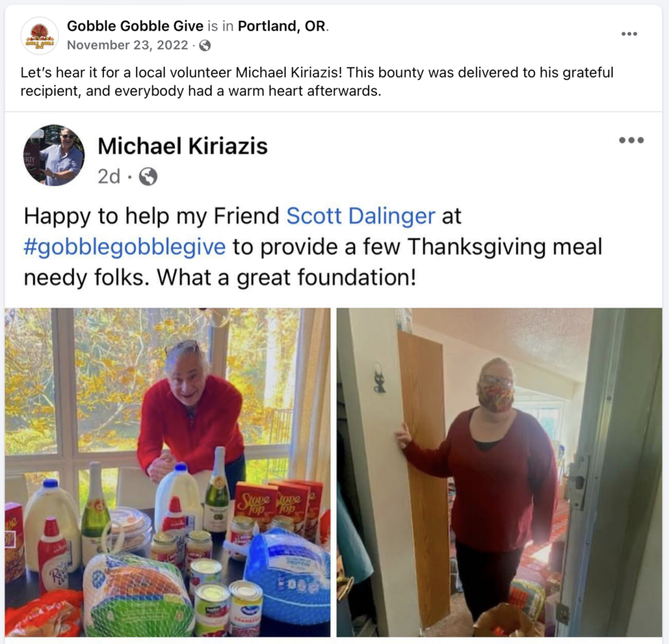
Task: Open the #gobblegobblegive hashtag
Action: 124,246
